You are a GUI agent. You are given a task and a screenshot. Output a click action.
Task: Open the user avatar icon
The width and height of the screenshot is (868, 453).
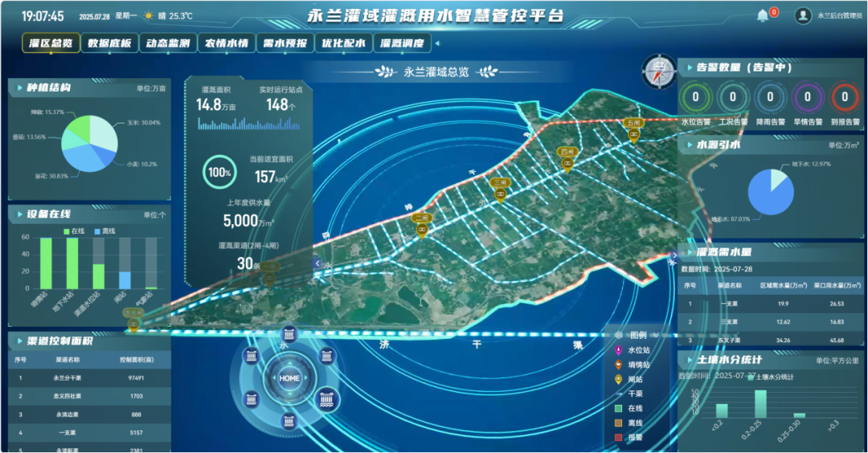coord(803,15)
